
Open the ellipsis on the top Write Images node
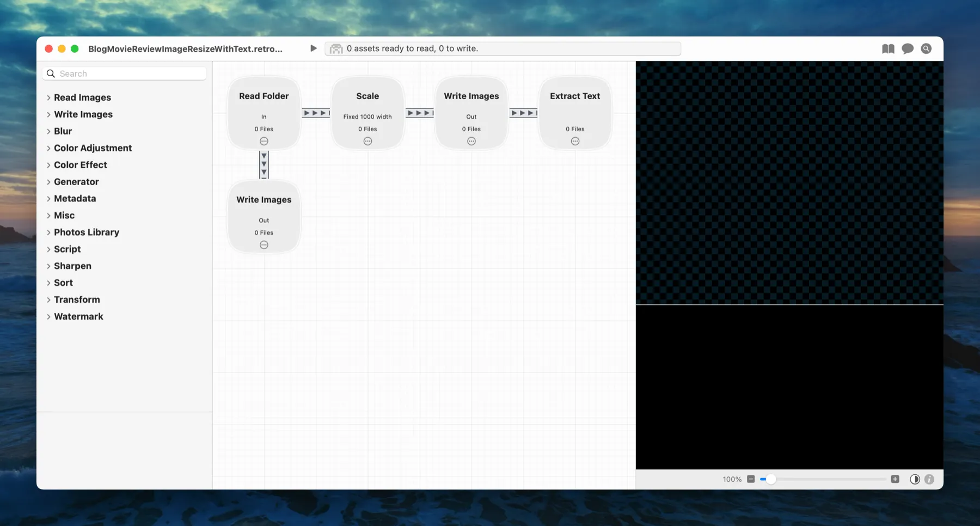pos(471,140)
